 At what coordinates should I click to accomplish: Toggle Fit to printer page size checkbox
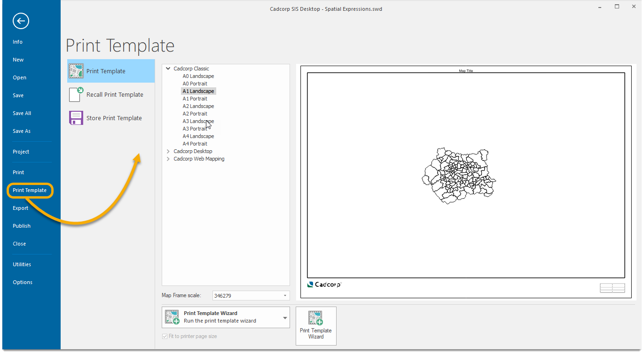pos(165,337)
